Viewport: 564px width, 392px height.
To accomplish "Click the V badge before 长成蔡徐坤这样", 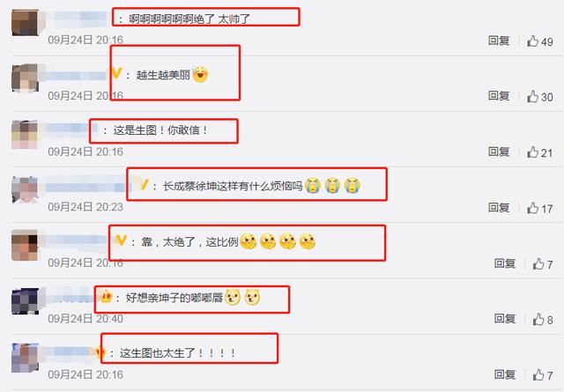I will [144, 185].
